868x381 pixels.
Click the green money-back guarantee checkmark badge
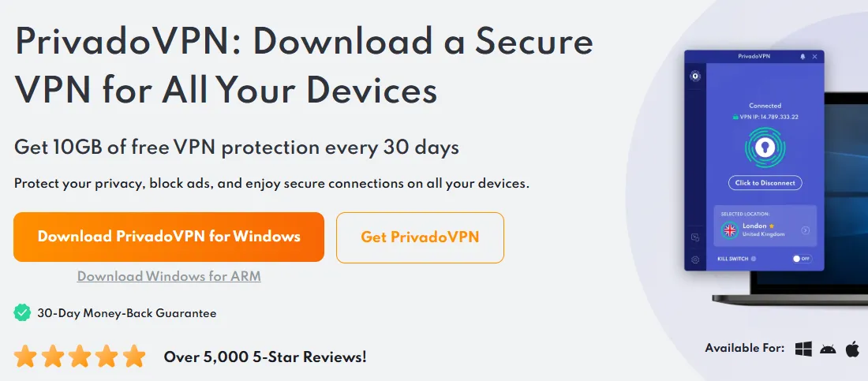[x=22, y=313]
